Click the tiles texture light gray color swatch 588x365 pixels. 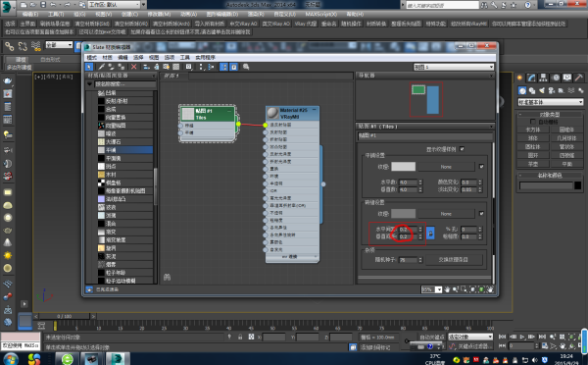point(403,167)
